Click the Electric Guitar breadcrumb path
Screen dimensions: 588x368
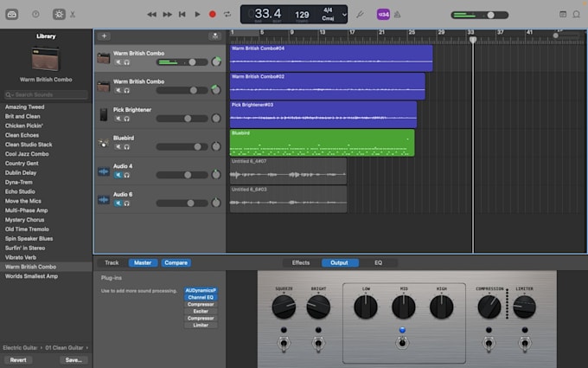[20, 348]
